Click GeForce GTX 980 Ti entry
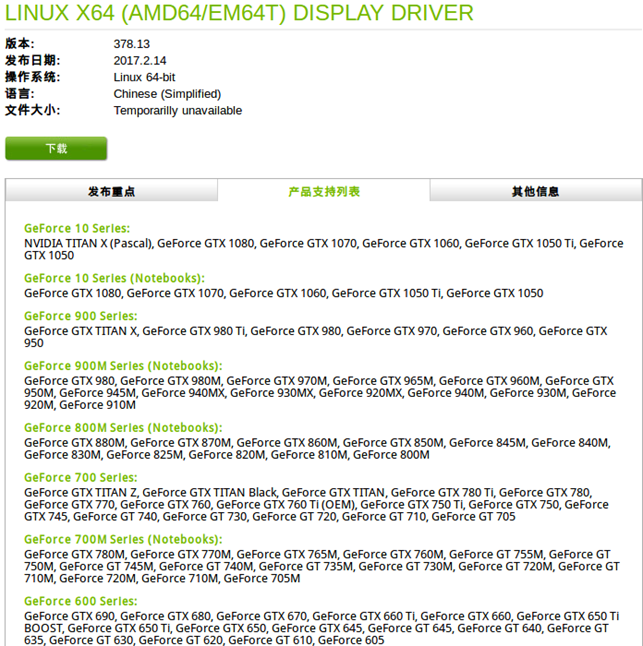The width and height of the screenshot is (643, 646). click(x=194, y=331)
